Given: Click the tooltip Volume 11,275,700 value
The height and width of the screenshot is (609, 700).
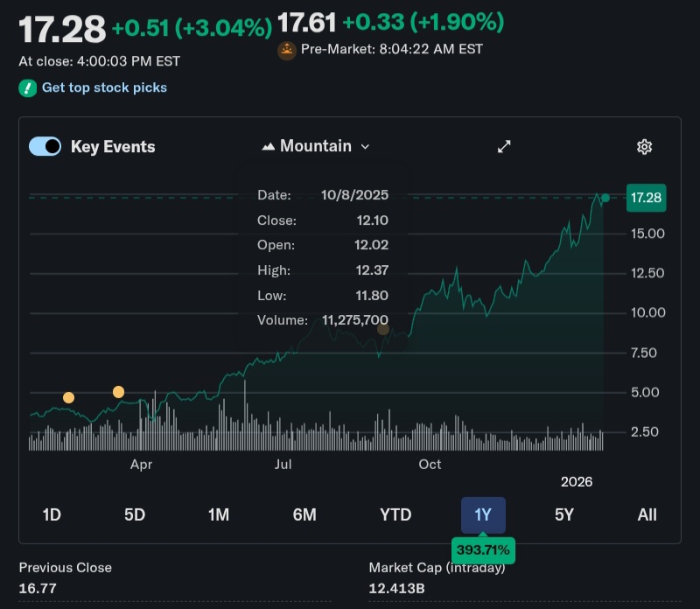Looking at the screenshot, I should (x=355, y=319).
